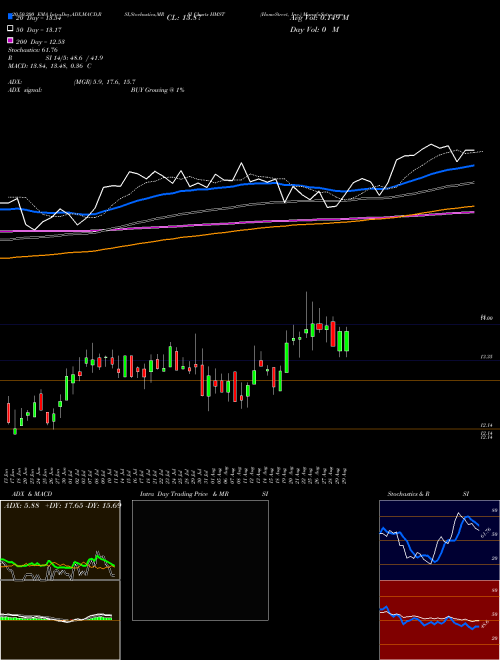Click the 'Stochastics: 61.76' reading
Screen dimensions: 500x660
click(33, 50)
